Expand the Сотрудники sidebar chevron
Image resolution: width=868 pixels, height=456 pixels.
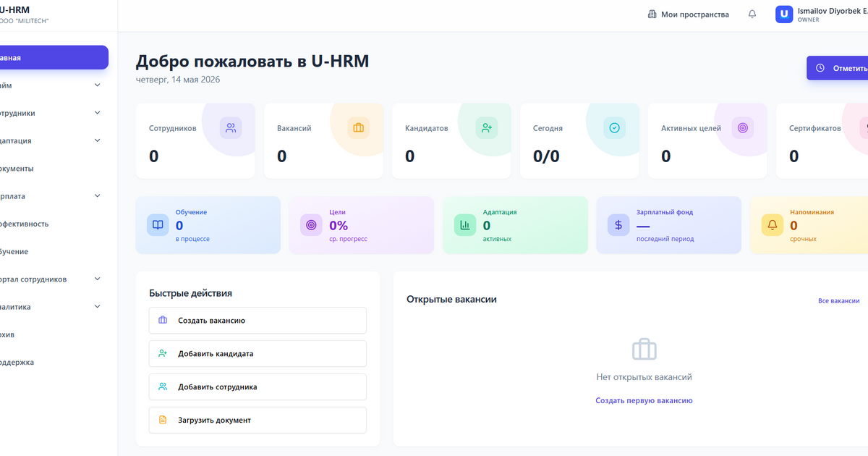tap(98, 113)
